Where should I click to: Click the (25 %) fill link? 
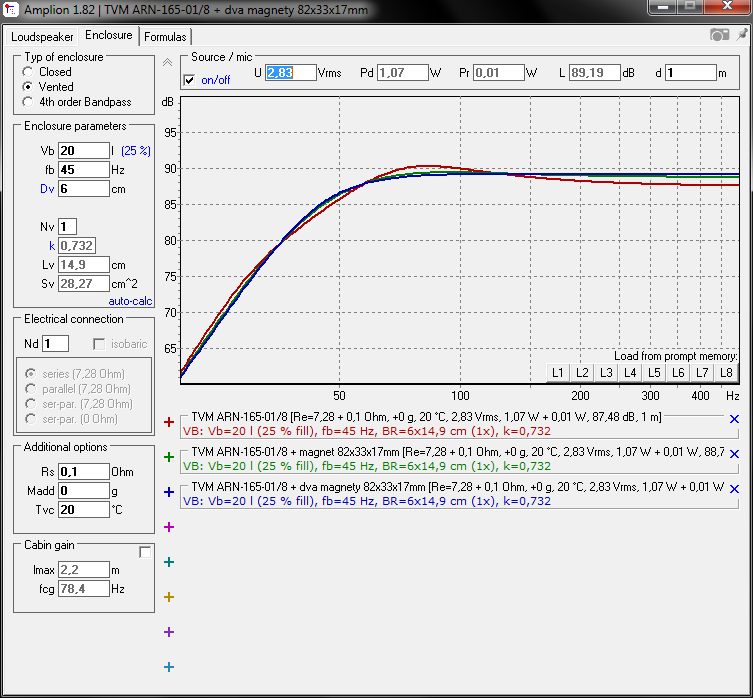(136, 151)
